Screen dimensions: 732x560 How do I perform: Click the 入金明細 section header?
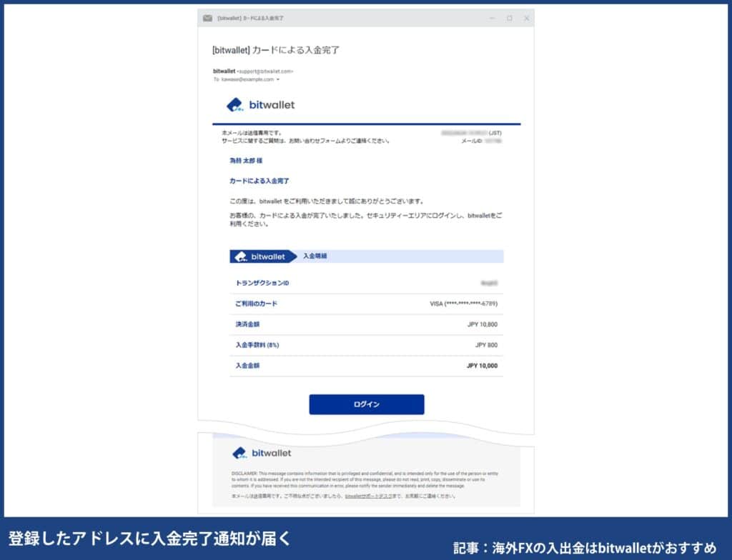pyautogui.click(x=315, y=256)
